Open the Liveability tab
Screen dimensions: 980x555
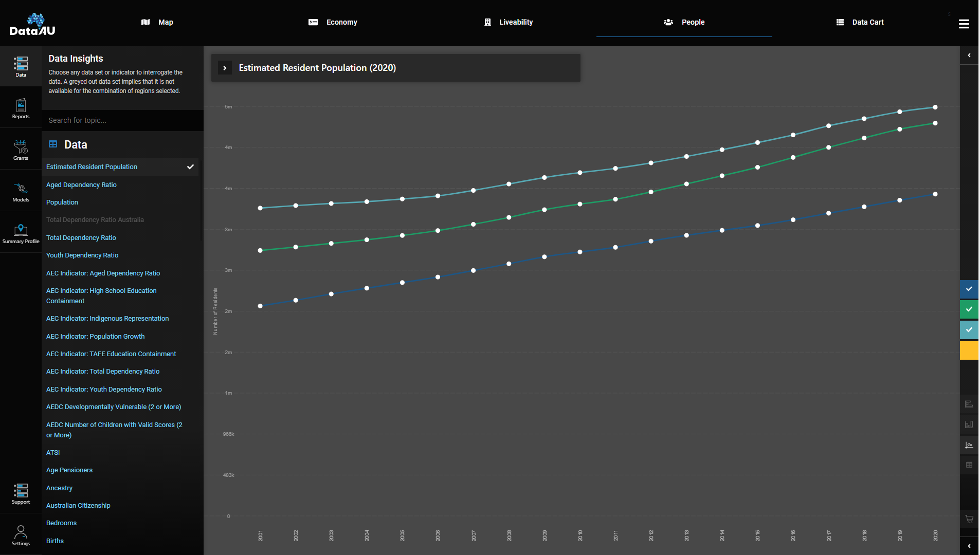509,22
